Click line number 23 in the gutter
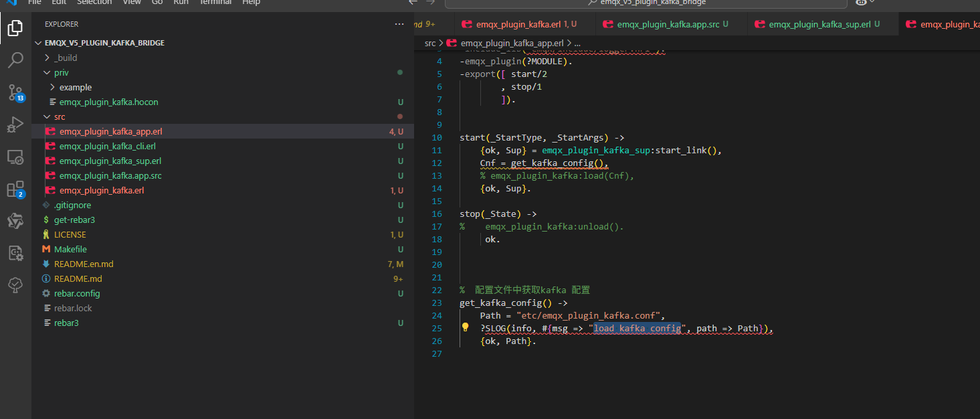Image resolution: width=980 pixels, height=419 pixels. point(437,303)
